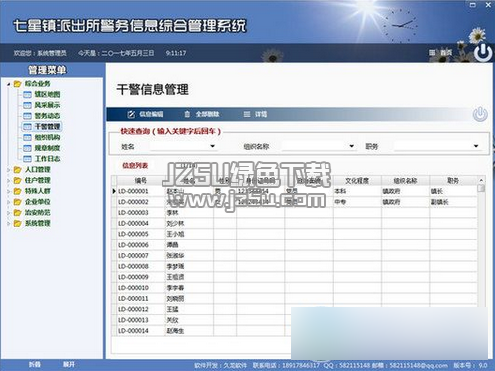The width and height of the screenshot is (495, 371).
Task: Click the 镇长 position cell
Action: [x=453, y=191]
